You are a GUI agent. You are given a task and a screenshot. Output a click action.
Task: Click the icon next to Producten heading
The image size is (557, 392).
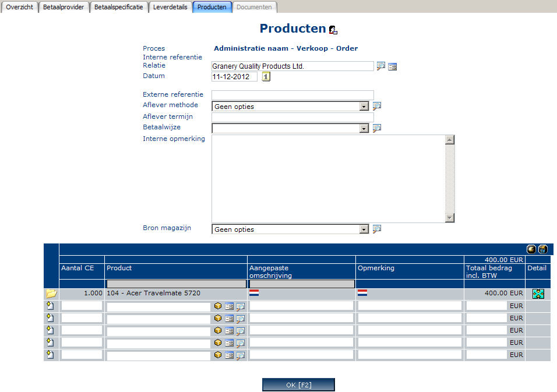click(x=333, y=30)
